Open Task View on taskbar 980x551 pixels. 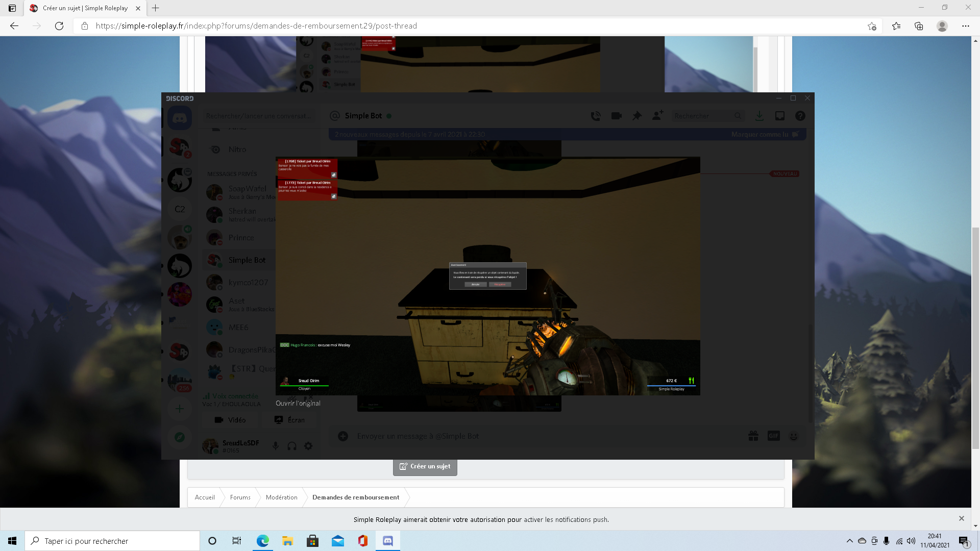[x=237, y=541]
